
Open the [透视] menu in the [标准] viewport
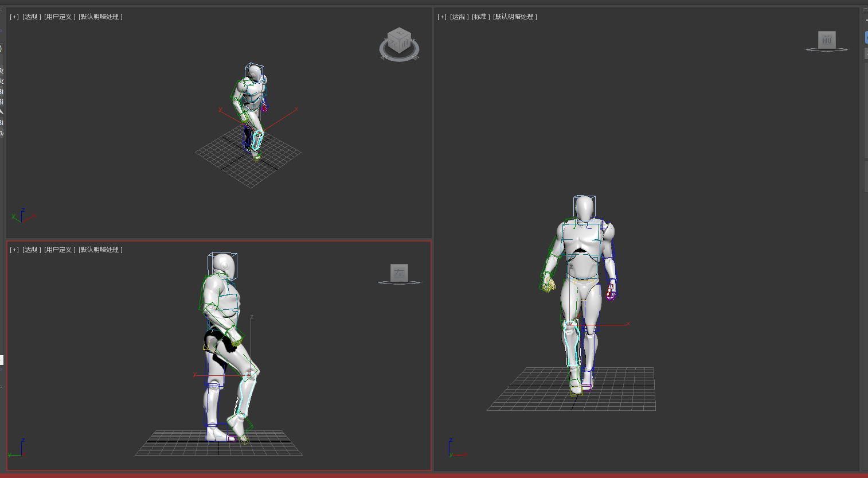pyautogui.click(x=459, y=17)
